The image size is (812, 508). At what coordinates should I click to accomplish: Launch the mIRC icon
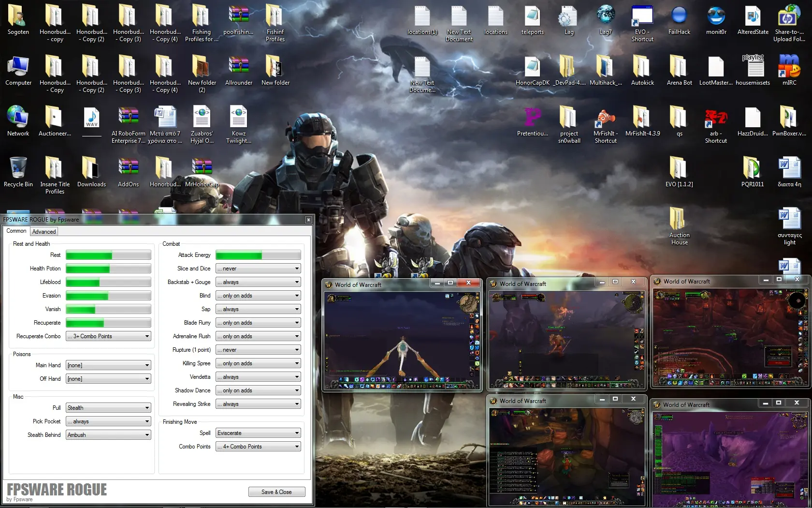(x=789, y=71)
